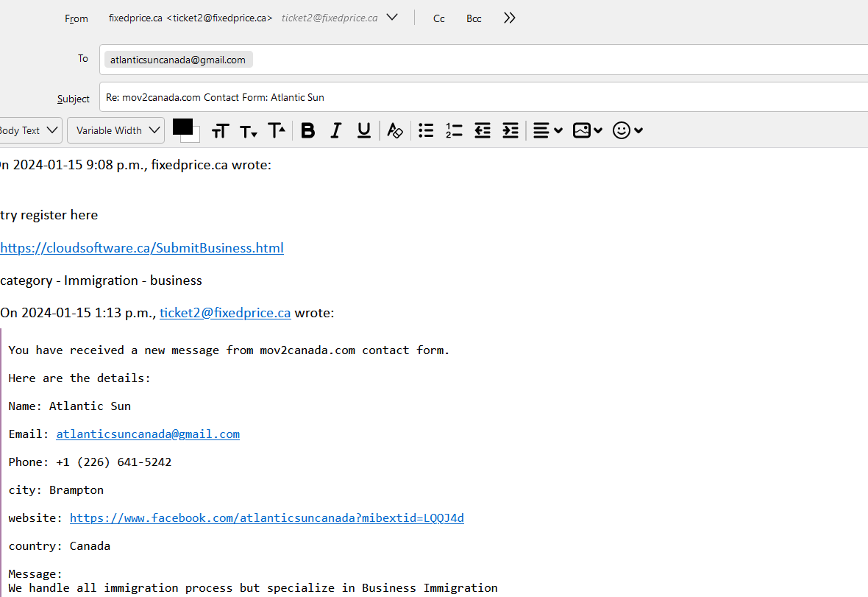Toggle underline formatting
868x597 pixels.
tap(363, 130)
